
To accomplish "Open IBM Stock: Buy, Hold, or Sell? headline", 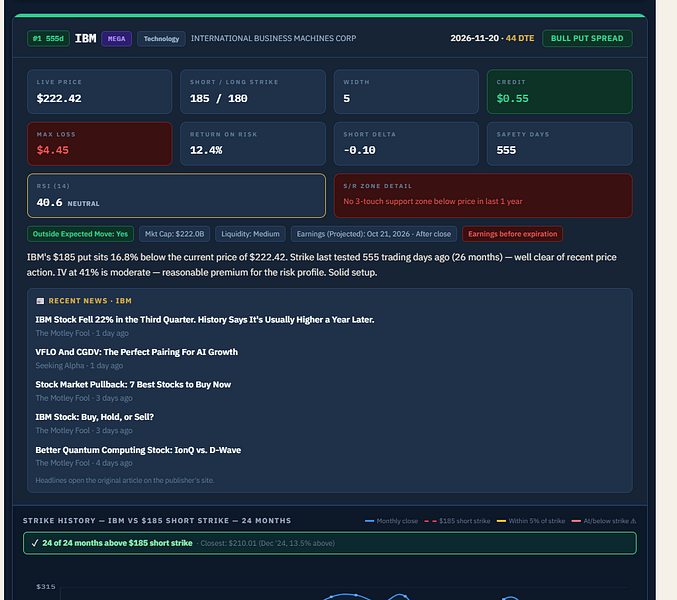I will click(x=95, y=417).
